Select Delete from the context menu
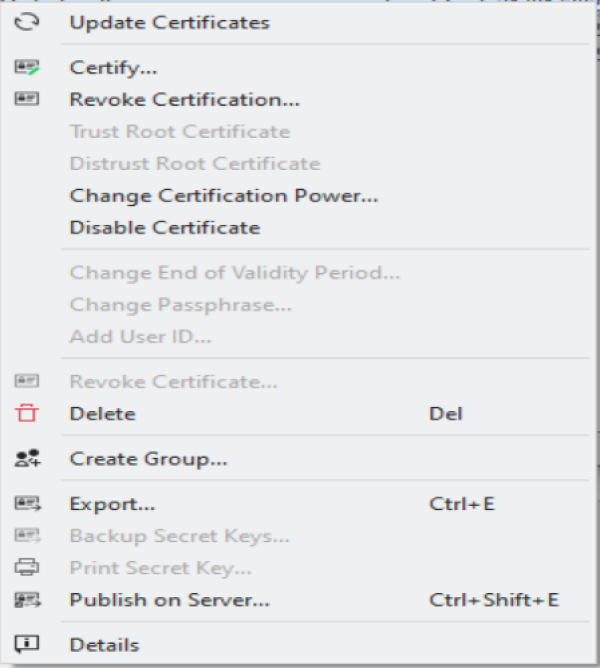Viewport: 600px width, 668px height. 102,413
